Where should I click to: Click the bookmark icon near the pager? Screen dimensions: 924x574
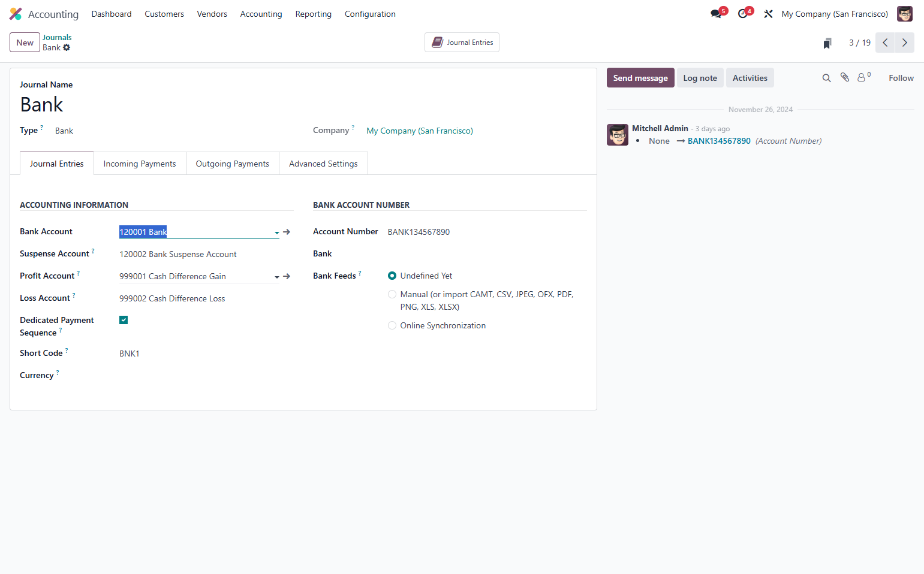[x=827, y=43]
